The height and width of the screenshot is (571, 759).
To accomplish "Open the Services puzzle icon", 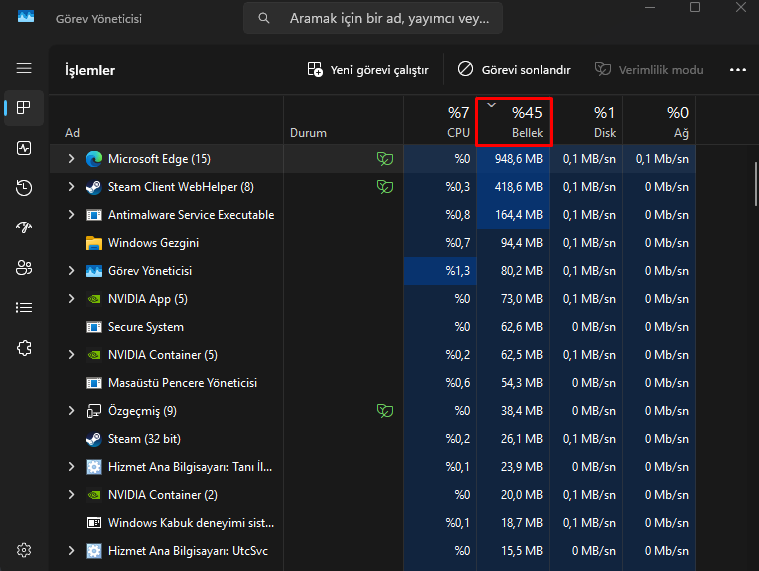I will pos(24,348).
